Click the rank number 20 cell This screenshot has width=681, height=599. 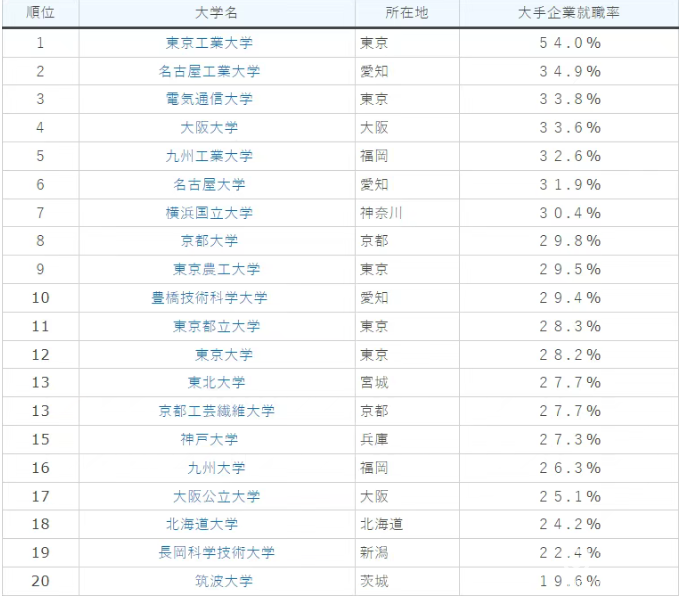pyautogui.click(x=40, y=581)
